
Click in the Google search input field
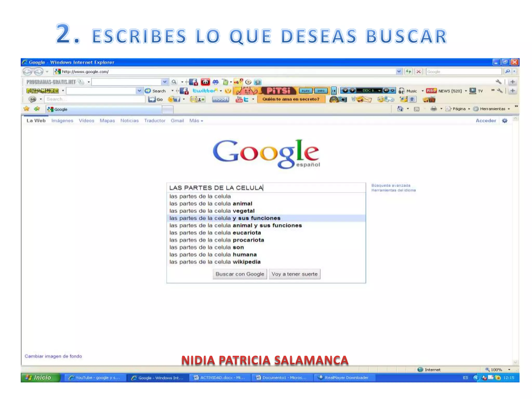[266, 188]
